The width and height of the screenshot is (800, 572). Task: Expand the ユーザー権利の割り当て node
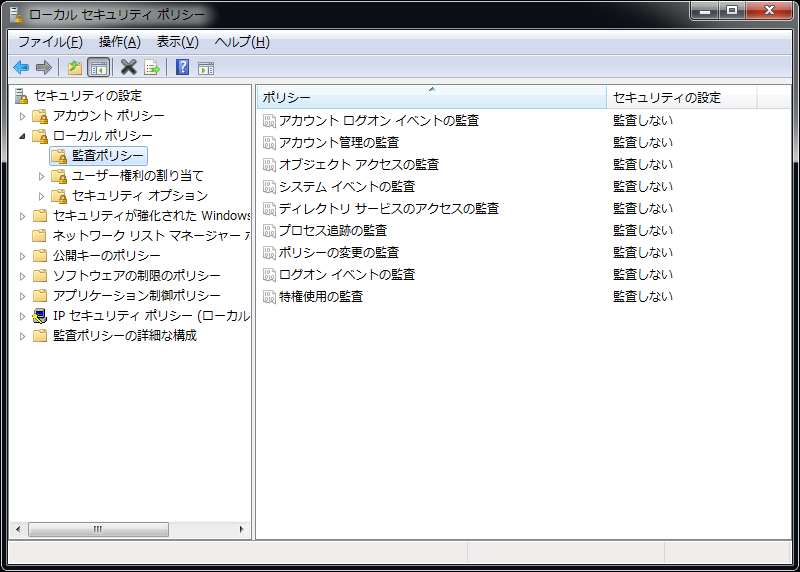point(42,177)
